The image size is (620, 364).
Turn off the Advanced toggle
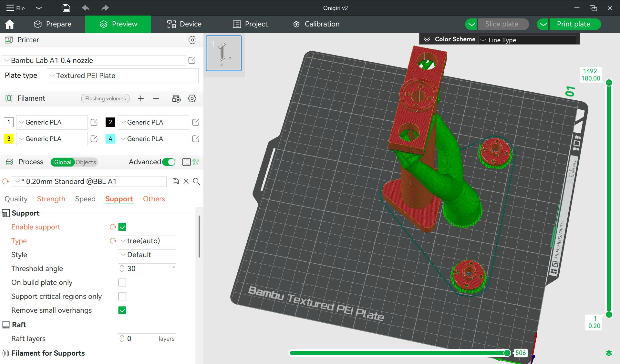pyautogui.click(x=169, y=162)
